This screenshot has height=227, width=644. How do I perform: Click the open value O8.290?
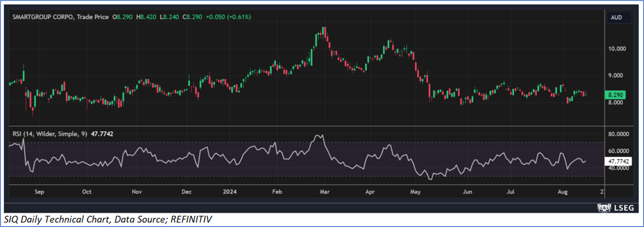tap(122, 17)
